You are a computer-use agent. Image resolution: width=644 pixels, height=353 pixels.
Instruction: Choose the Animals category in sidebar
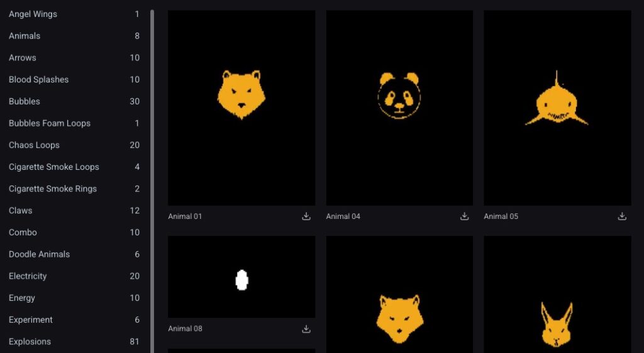click(x=25, y=36)
